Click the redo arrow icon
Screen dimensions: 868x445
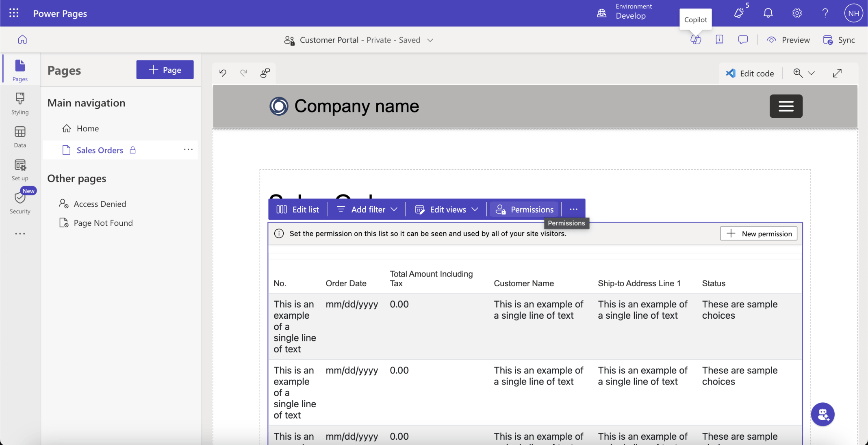tap(243, 73)
